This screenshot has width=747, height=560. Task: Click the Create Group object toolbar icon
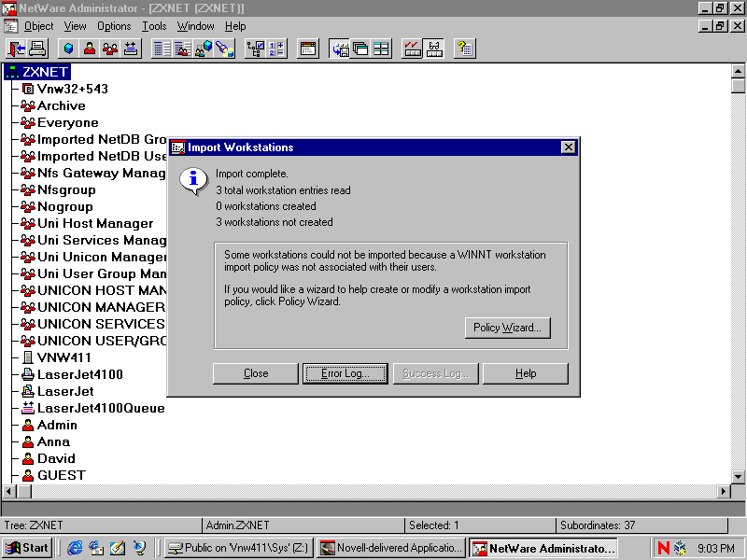pyautogui.click(x=110, y=49)
